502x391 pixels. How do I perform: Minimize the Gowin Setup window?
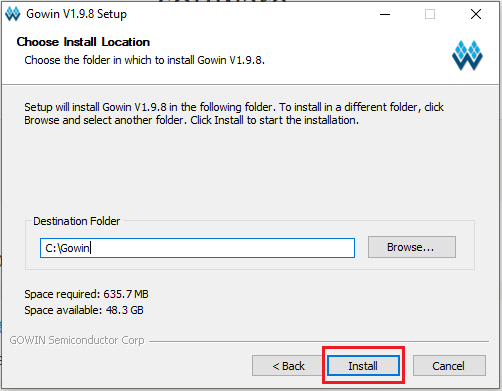pos(385,14)
